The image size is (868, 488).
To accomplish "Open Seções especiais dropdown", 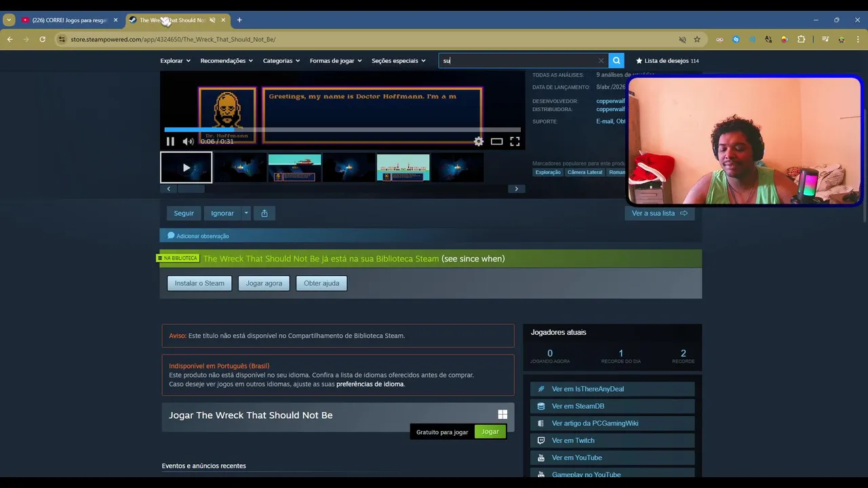I will (399, 61).
